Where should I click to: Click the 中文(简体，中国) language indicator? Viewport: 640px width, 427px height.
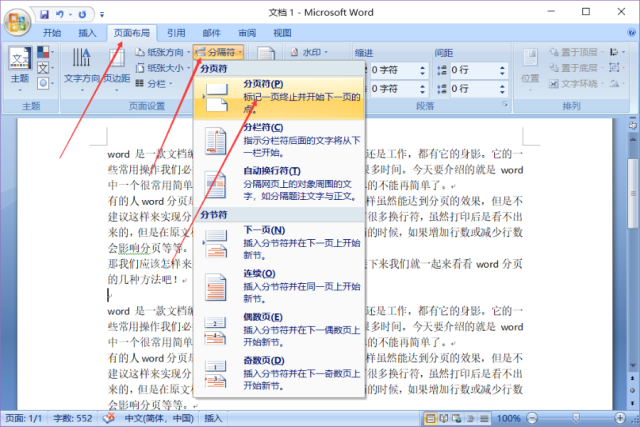(x=159, y=418)
